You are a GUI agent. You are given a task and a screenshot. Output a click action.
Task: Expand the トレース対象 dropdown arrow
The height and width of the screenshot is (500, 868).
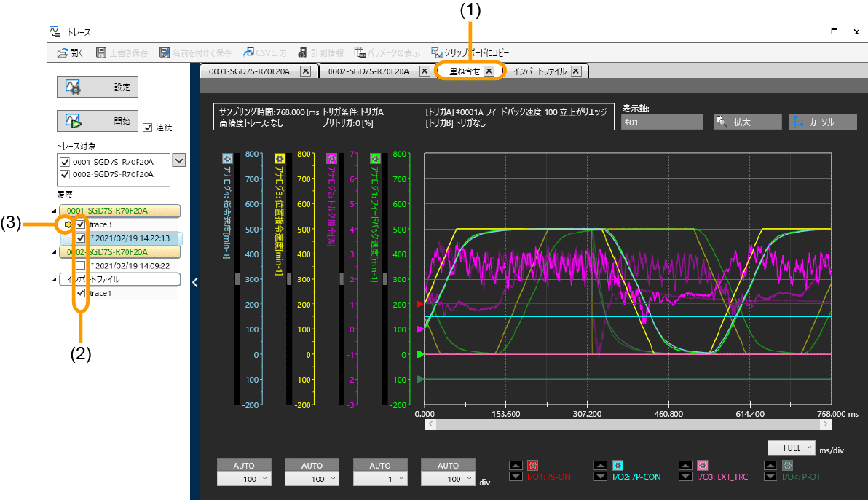[x=178, y=160]
